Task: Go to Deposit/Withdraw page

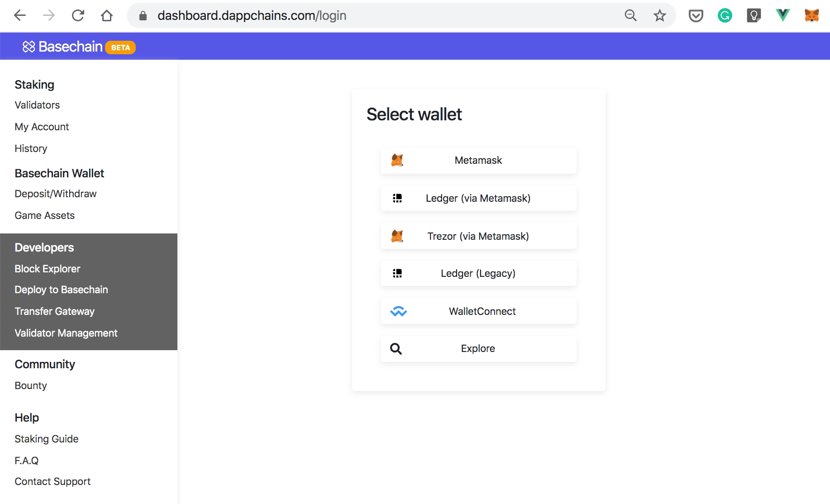Action: (x=56, y=194)
